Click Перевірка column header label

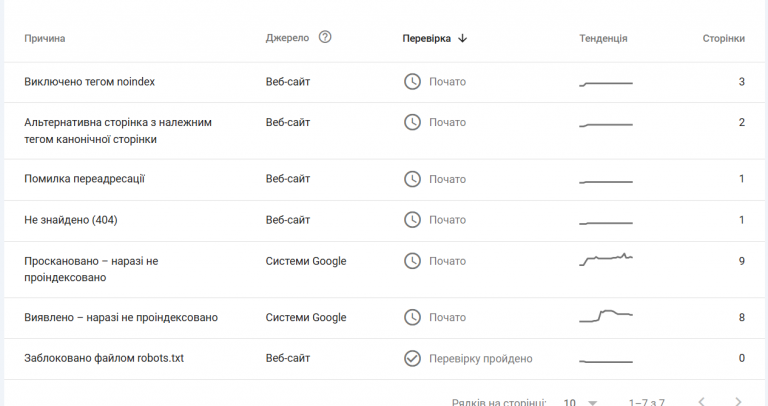coord(426,38)
